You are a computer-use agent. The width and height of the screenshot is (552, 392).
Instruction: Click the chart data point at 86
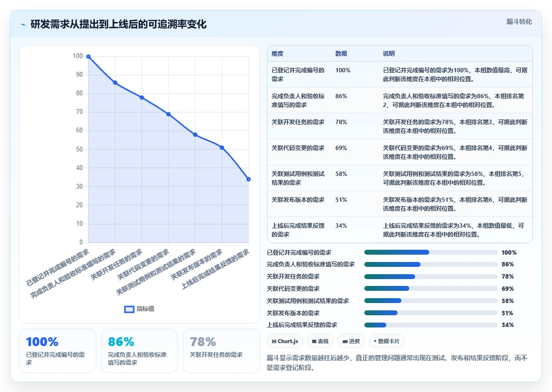115,83
